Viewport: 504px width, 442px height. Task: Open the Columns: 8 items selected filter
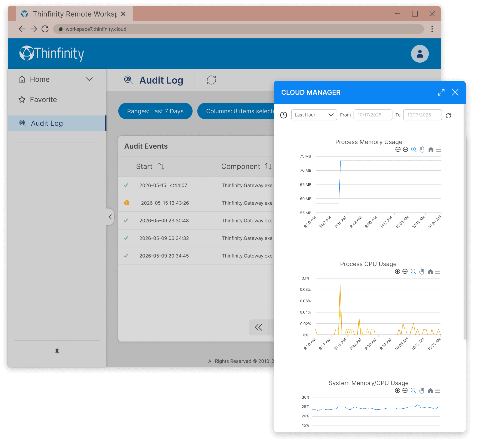coord(236,111)
